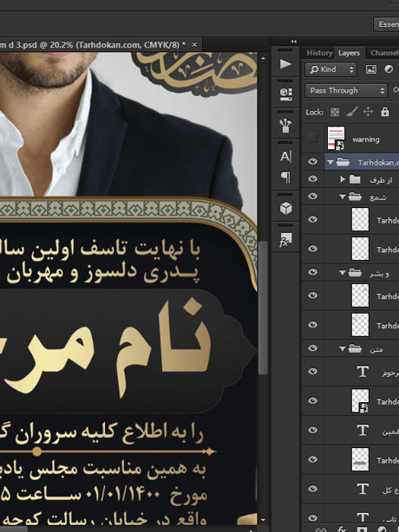
Task: Click the date line ۰۱/۰۱/۱۴۰۰ on canvas
Action: tap(121, 494)
